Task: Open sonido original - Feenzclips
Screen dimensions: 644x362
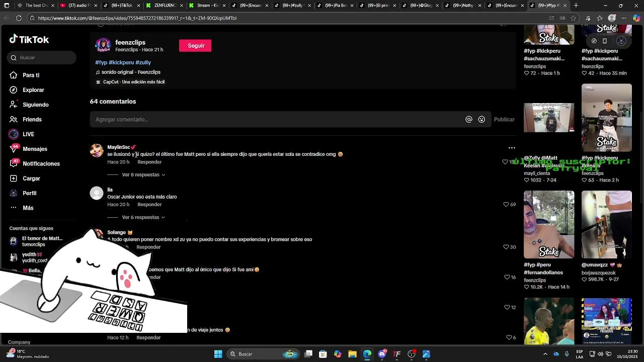Action: coord(128,72)
